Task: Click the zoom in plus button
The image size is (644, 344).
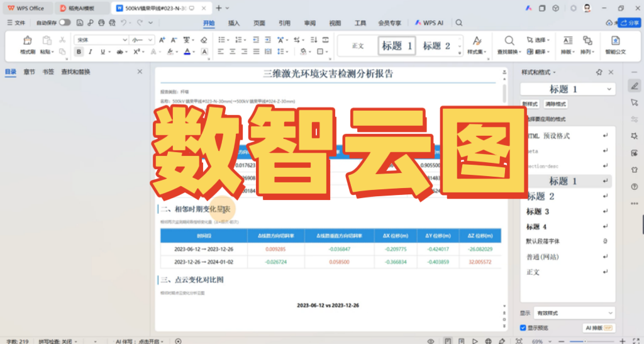Action: [622, 341]
